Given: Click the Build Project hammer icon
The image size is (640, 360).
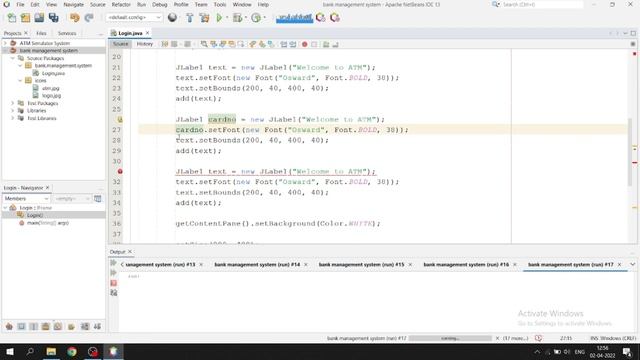Looking at the screenshot, I should 189,18.
